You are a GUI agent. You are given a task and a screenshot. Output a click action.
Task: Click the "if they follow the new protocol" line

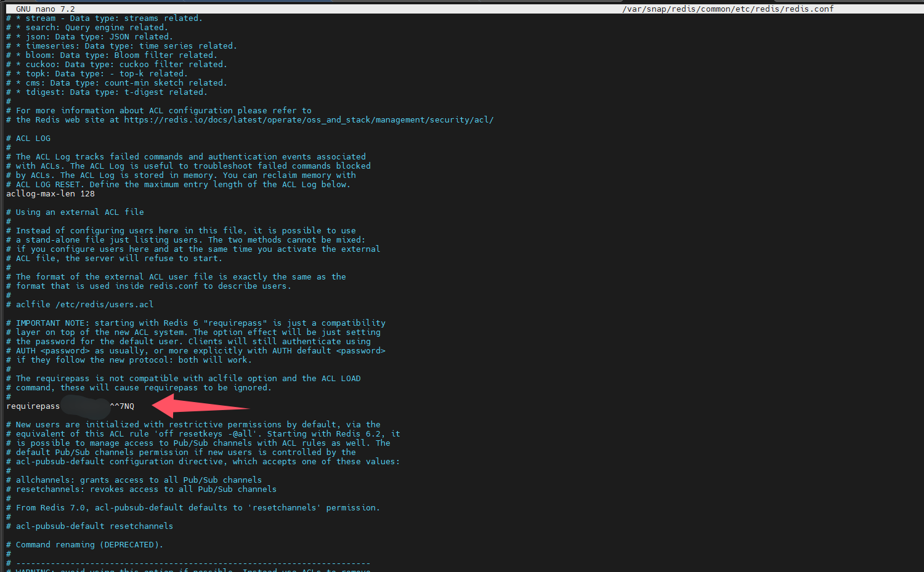(129, 360)
